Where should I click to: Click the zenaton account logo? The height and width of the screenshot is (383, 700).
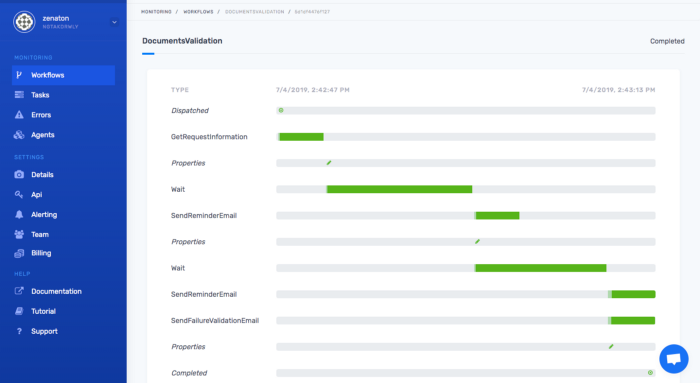(24, 22)
